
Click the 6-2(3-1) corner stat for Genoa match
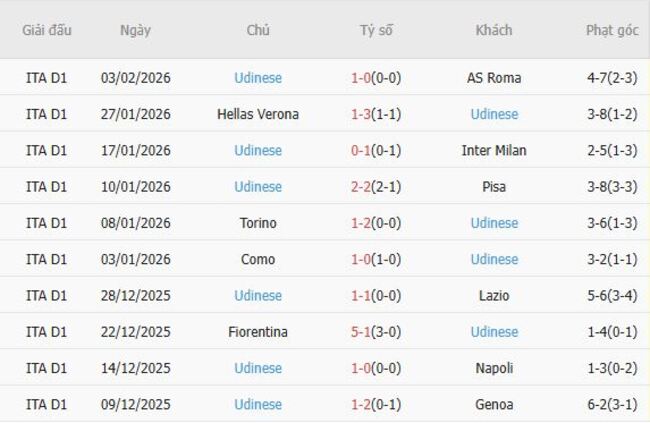point(612,404)
